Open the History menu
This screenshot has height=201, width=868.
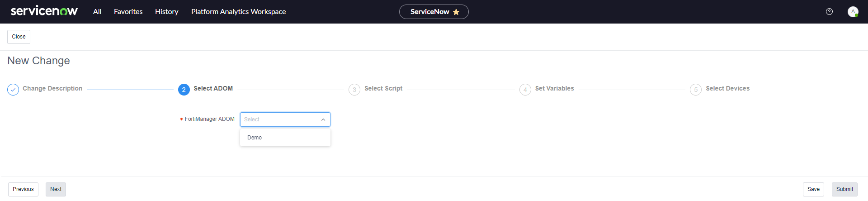coord(166,12)
